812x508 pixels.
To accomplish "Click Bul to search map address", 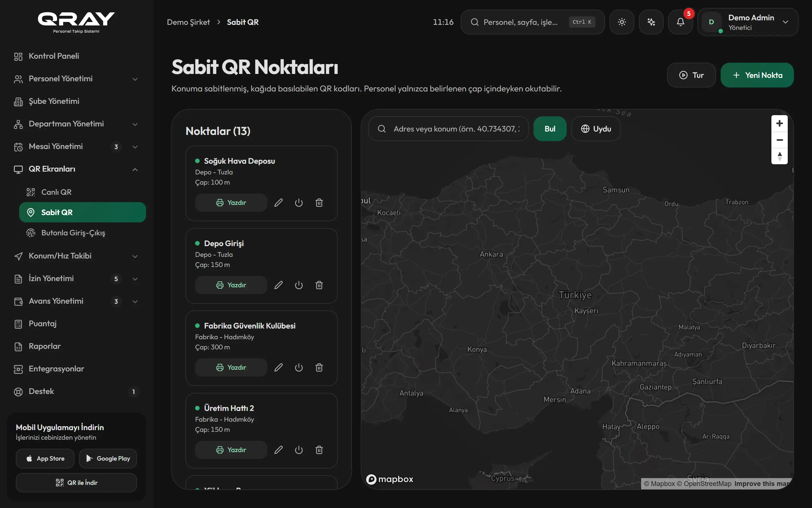I will pyautogui.click(x=550, y=129).
